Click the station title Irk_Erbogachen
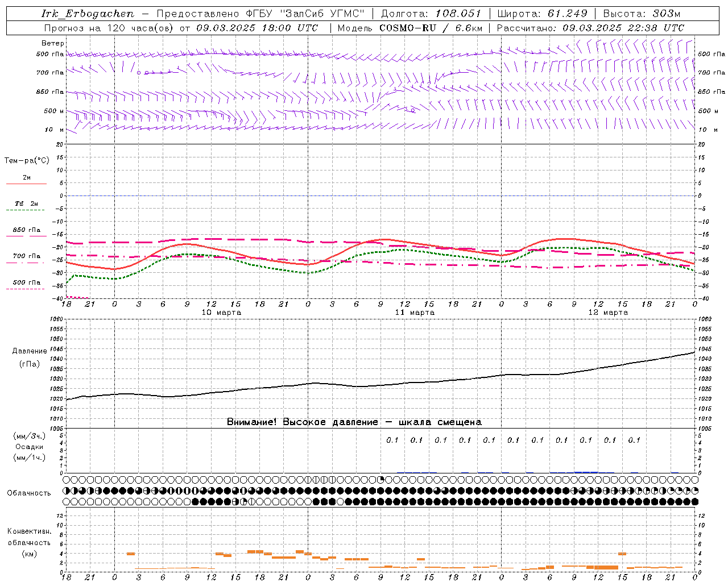728x582 pixels. 88,14
